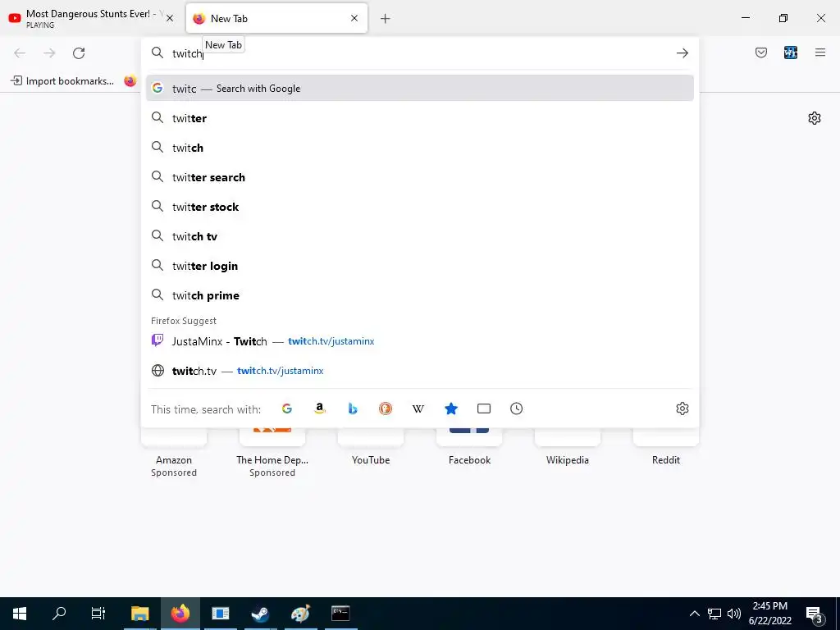Open the Amazon sponsored shortcut
This screenshot has height=630, width=840.
(174, 453)
